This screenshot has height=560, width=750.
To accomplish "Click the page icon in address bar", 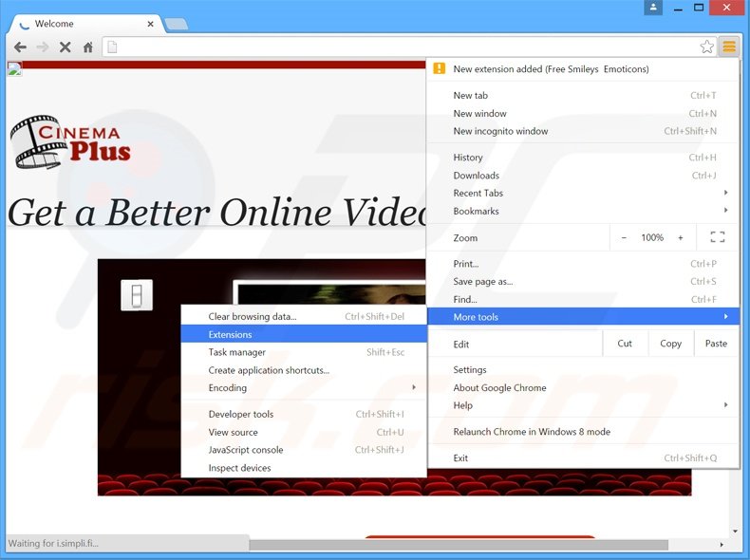I will point(112,47).
